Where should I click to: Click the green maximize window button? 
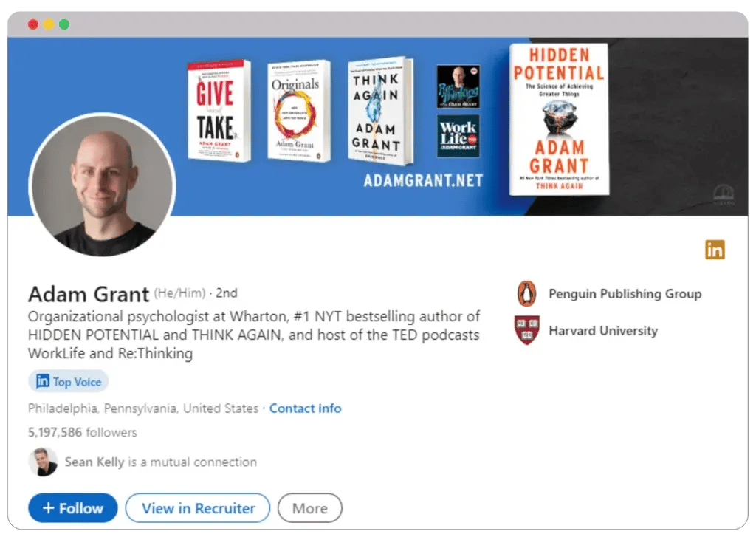[64, 24]
